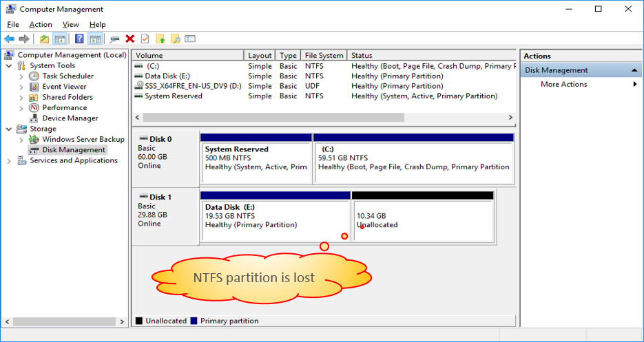Sort by the Layout column header
The image size is (644, 342).
(260, 56)
